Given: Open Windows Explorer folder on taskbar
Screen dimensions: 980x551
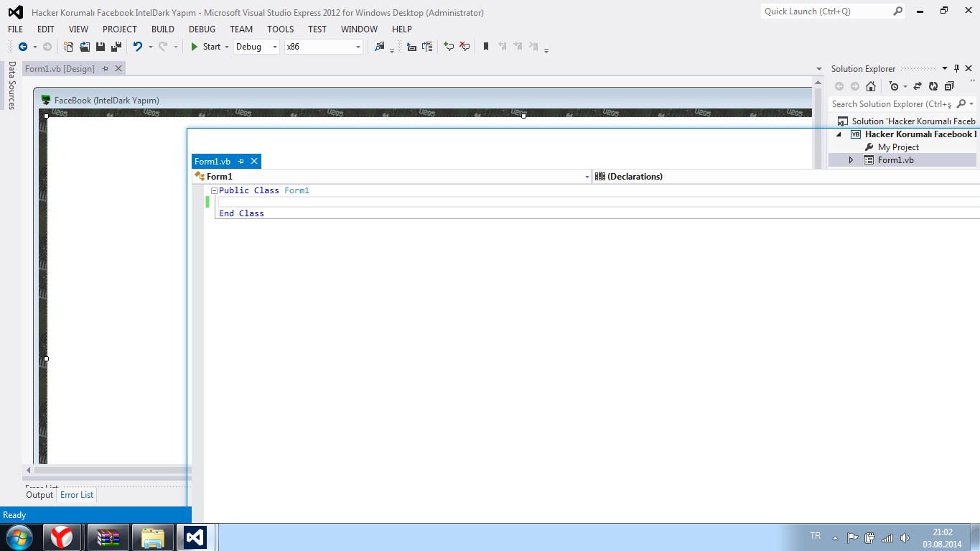Looking at the screenshot, I should coord(153,537).
